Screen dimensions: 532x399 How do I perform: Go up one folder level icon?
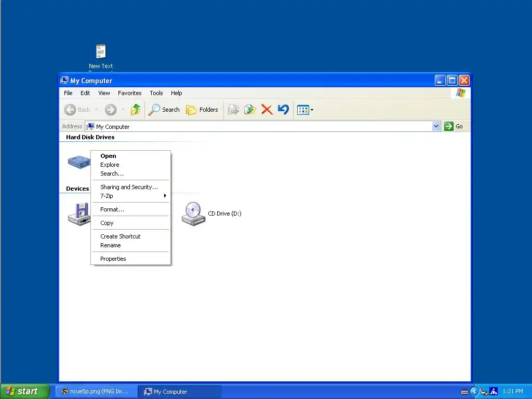(136, 110)
